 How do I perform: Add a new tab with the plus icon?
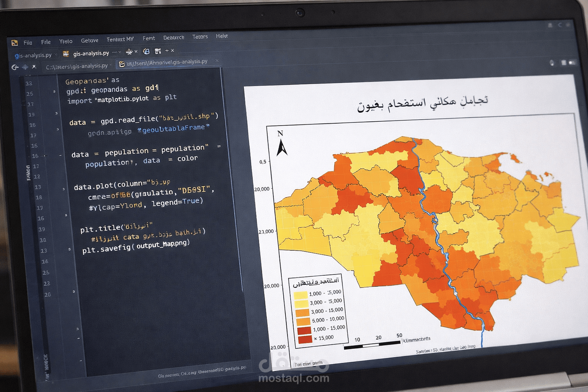coord(167,51)
